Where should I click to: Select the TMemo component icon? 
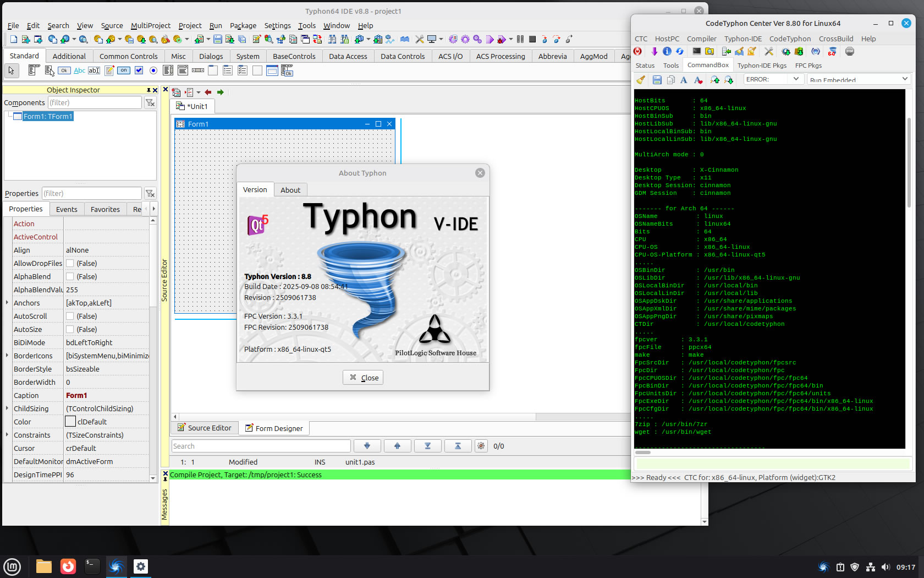click(x=109, y=70)
